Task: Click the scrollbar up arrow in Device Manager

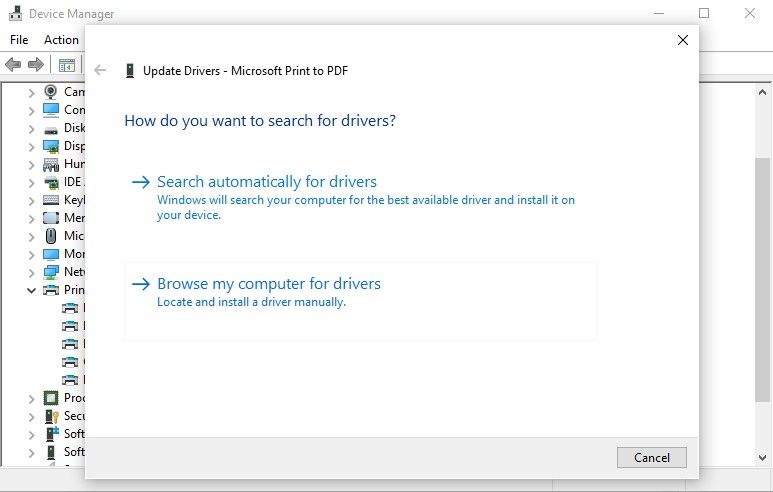Action: pos(762,92)
